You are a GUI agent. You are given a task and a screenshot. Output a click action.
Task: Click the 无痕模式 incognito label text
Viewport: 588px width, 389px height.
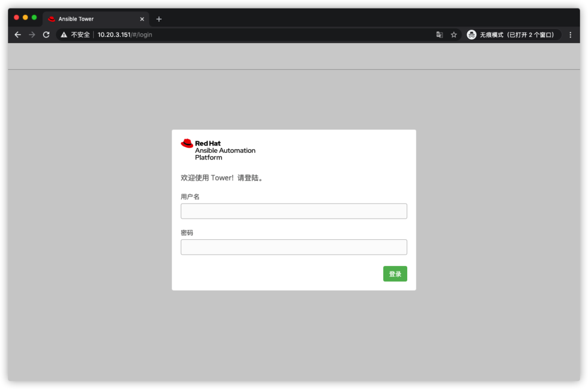coord(517,35)
